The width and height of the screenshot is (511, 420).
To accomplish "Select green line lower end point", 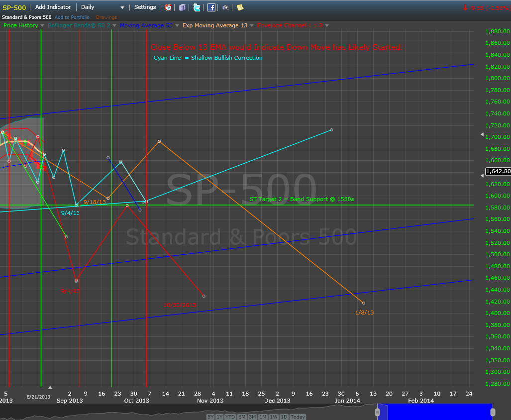I will [67, 237].
